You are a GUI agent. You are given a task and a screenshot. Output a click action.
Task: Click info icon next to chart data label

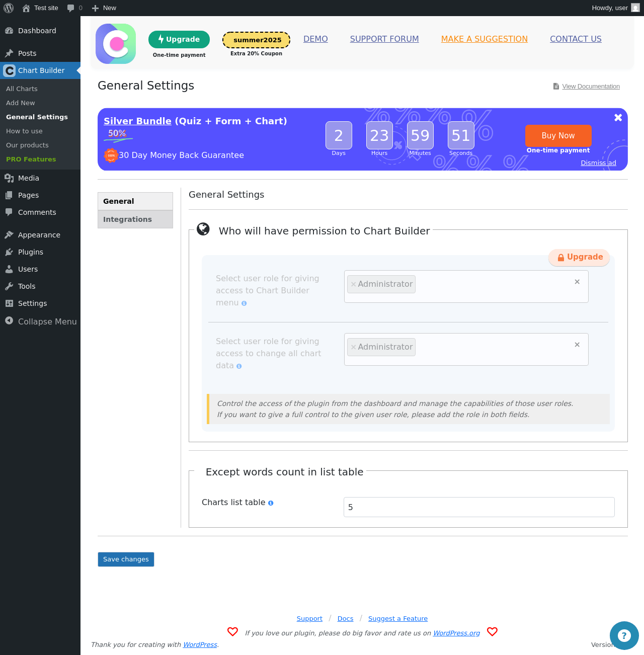tap(239, 366)
